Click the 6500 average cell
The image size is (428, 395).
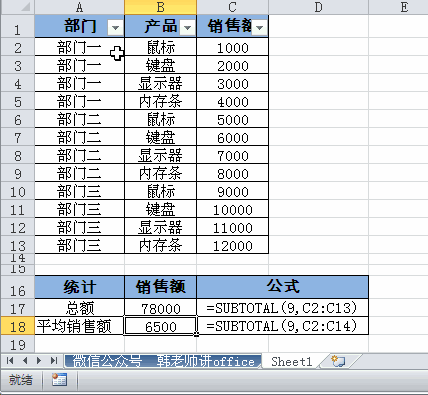click(161, 325)
